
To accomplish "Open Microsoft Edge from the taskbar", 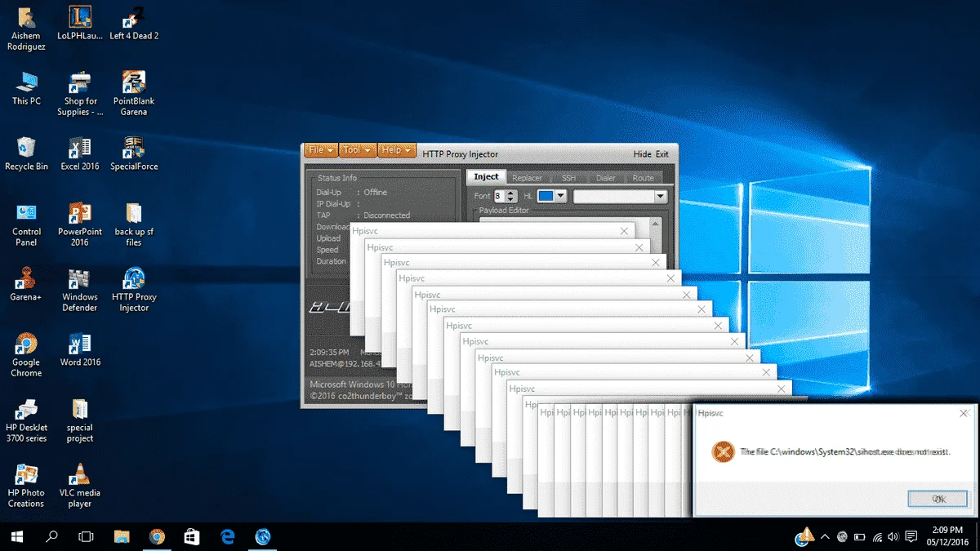I will coord(228,536).
